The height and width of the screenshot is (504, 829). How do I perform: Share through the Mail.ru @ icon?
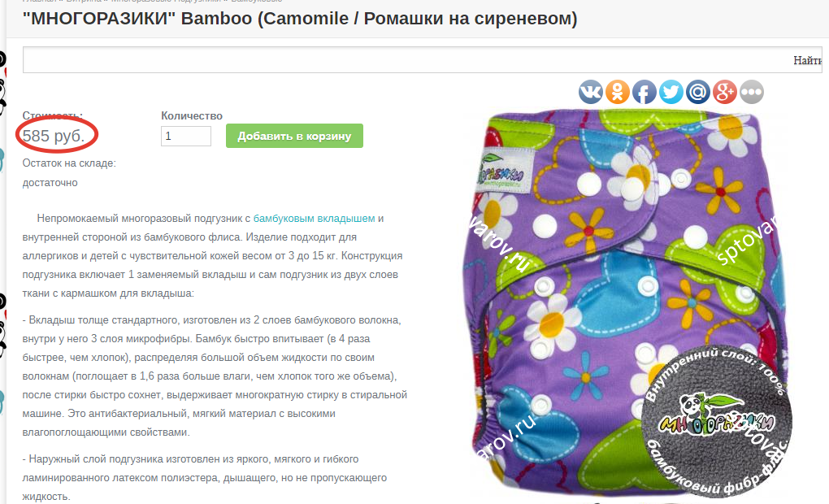point(698,92)
